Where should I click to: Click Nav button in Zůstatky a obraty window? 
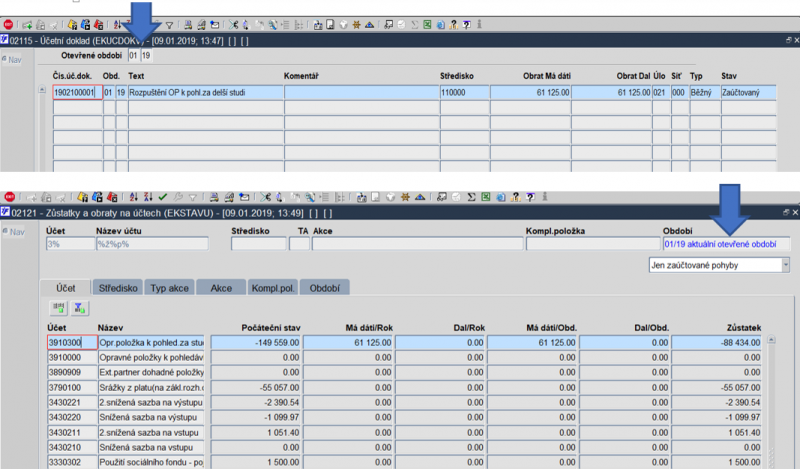pyautogui.click(x=14, y=232)
